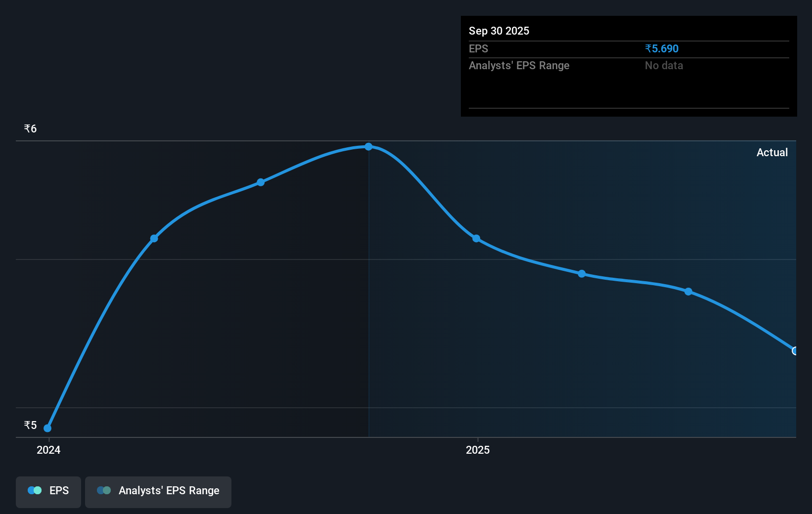Click the Sep 2025 endpoint marker on curve
Screen dimensions: 812x514
click(x=795, y=351)
